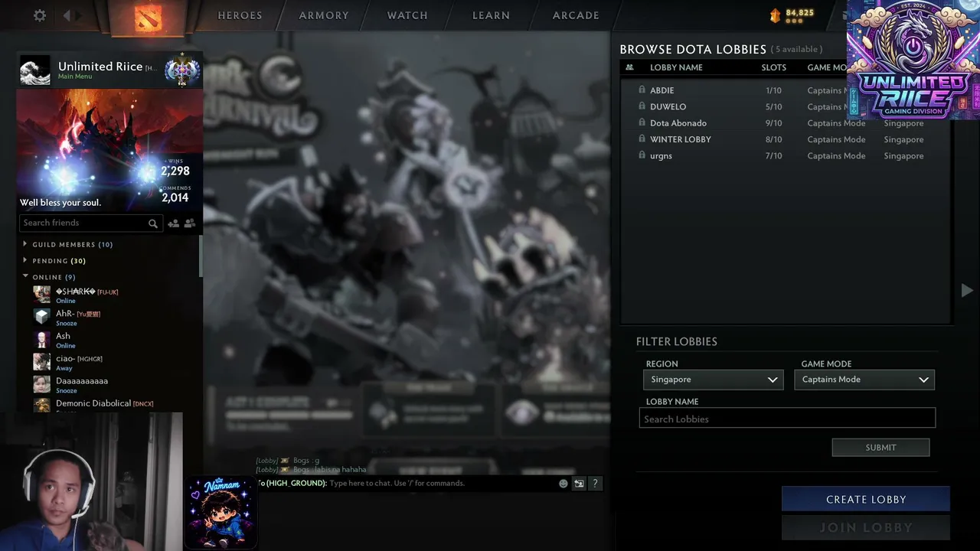Select the DUWELO lobby name
This screenshot has width=980, height=551.
point(668,106)
